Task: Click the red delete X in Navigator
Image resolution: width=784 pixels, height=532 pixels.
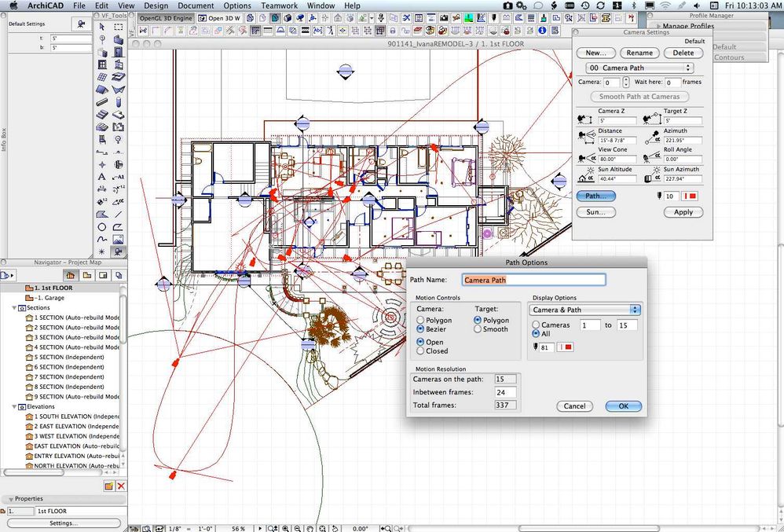Action: coord(121,486)
